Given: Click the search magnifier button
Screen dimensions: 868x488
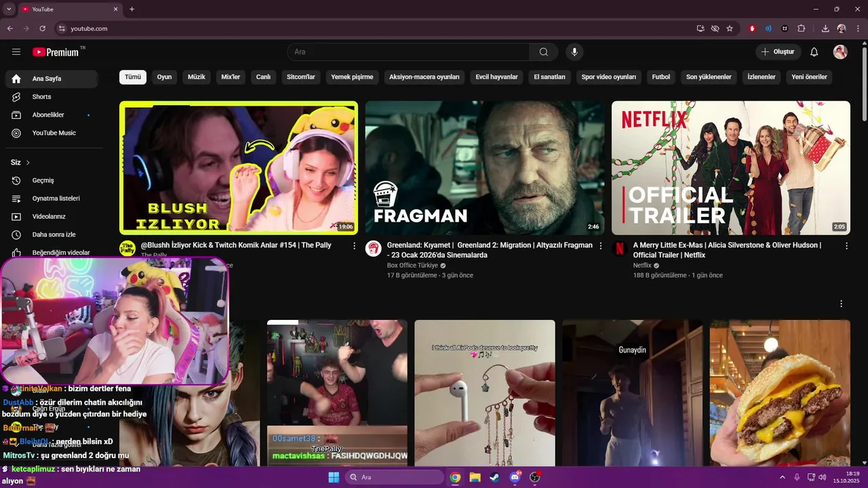Looking at the screenshot, I should (x=544, y=52).
